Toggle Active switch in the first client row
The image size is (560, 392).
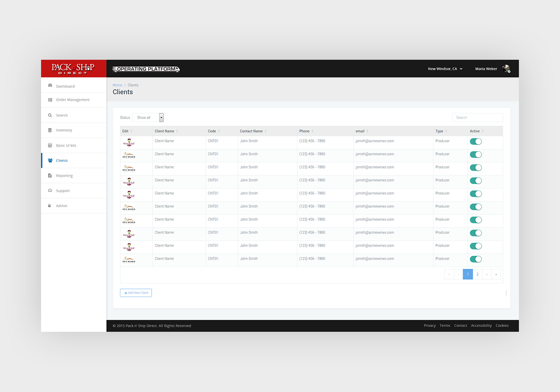[x=476, y=141]
